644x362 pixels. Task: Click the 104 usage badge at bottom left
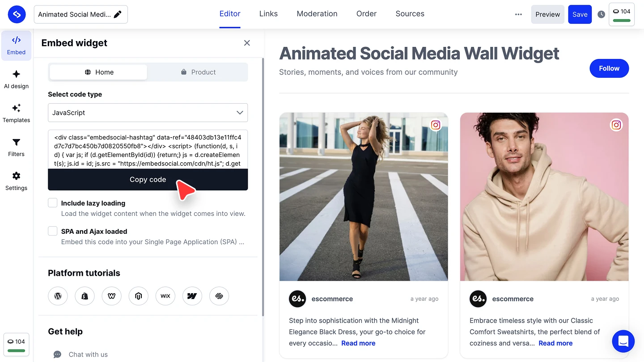(x=17, y=345)
